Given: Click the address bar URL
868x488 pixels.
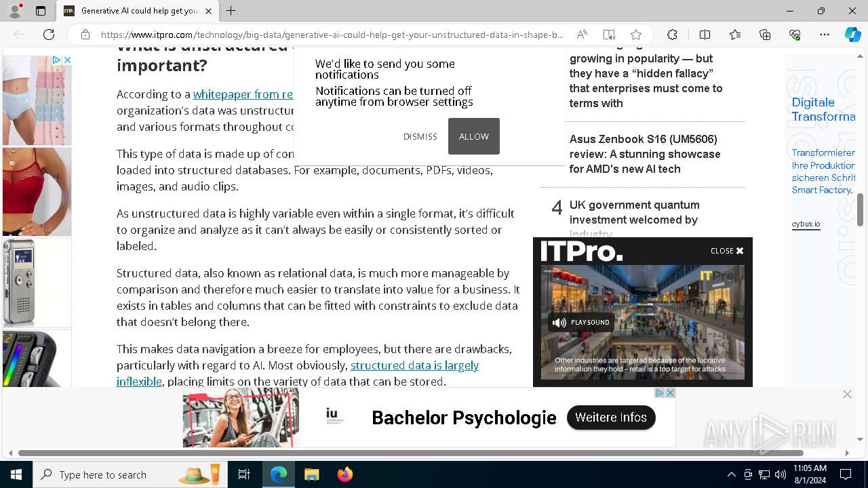Looking at the screenshot, I should pos(332,35).
